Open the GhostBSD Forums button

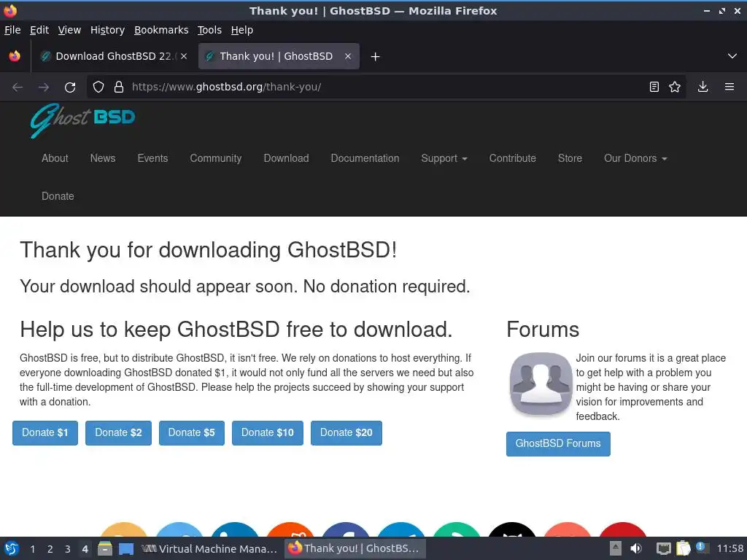(558, 444)
